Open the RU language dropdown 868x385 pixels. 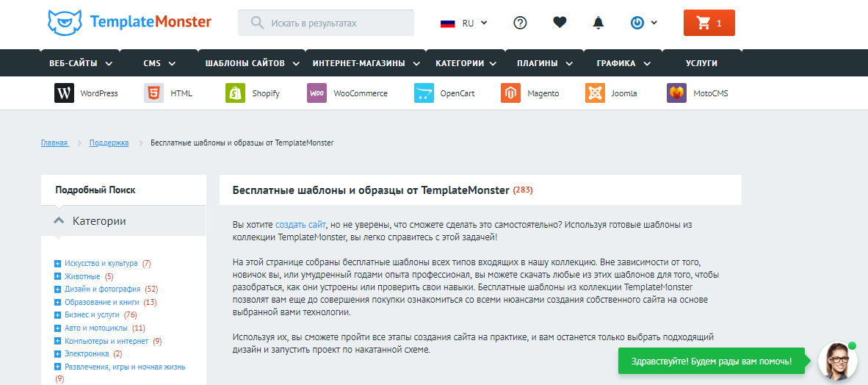coord(474,23)
